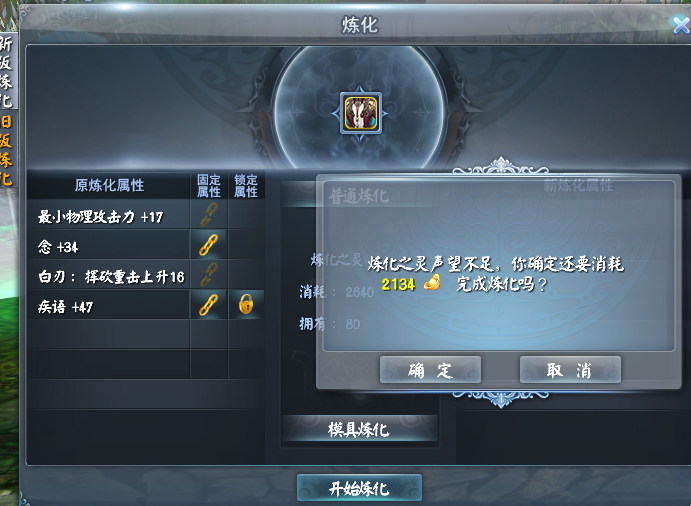The height and width of the screenshot is (506, 691).
Task: Open the 新版炼化 side tab
Action: (7, 71)
